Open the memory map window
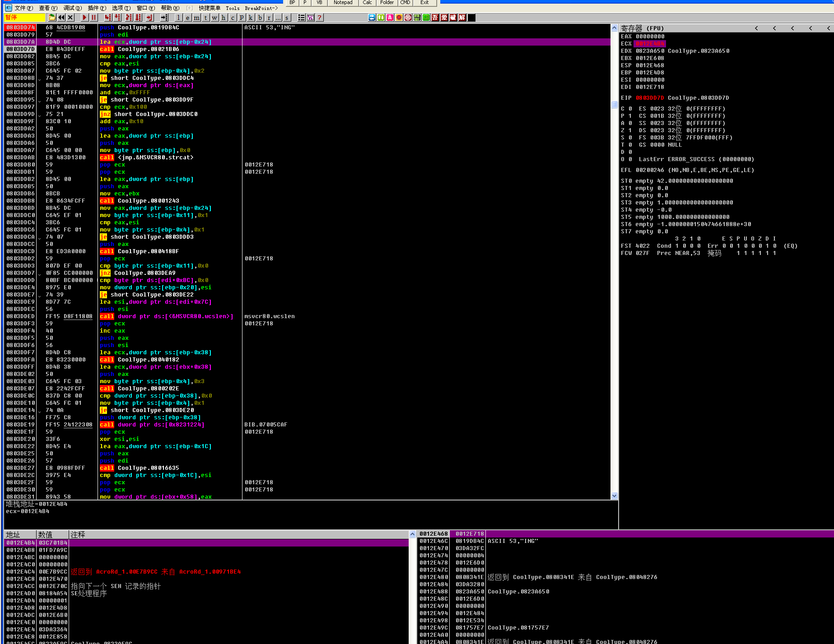The height and width of the screenshot is (644, 834). 197,18
